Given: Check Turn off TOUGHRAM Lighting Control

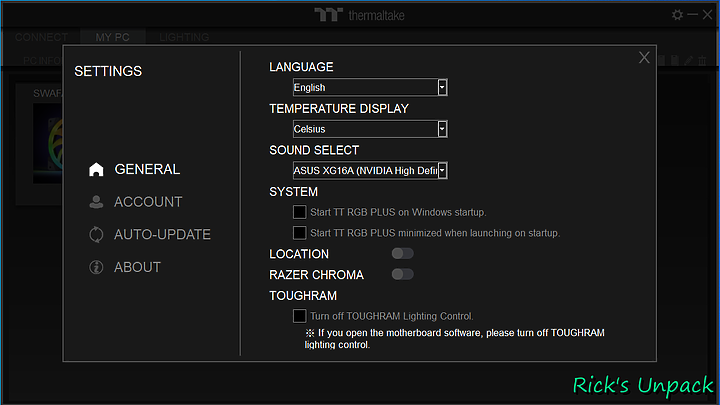Looking at the screenshot, I should [x=299, y=316].
